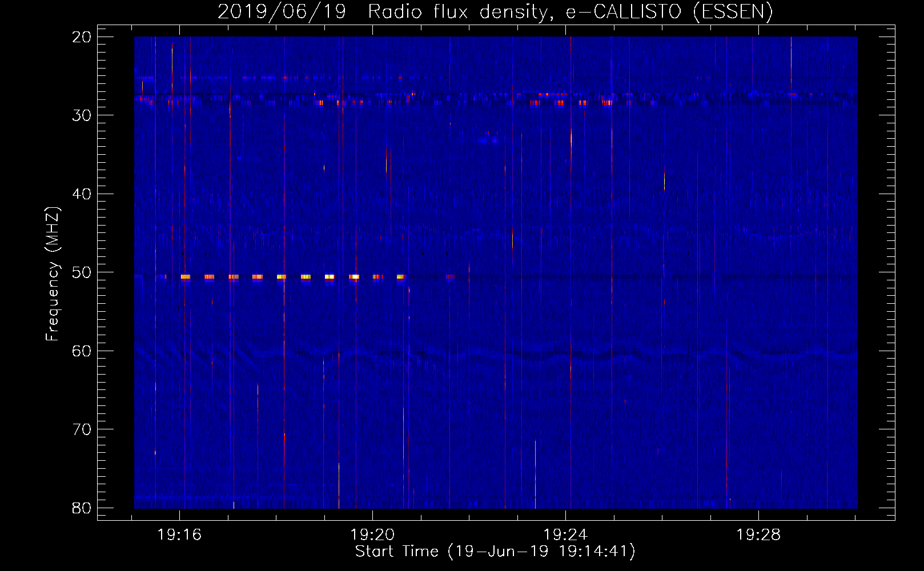This screenshot has width=924, height=571.
Task: Click the 40 frequency tick label
Action: coord(82,194)
